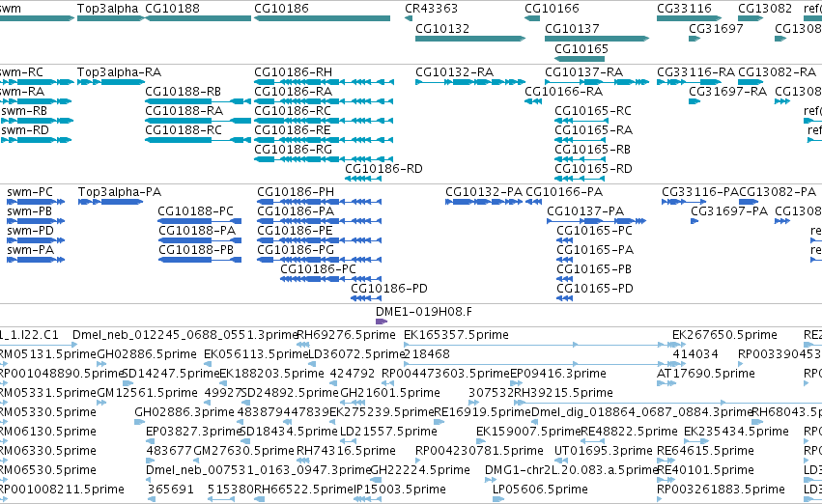Click the swm-PB protein

tap(36, 221)
